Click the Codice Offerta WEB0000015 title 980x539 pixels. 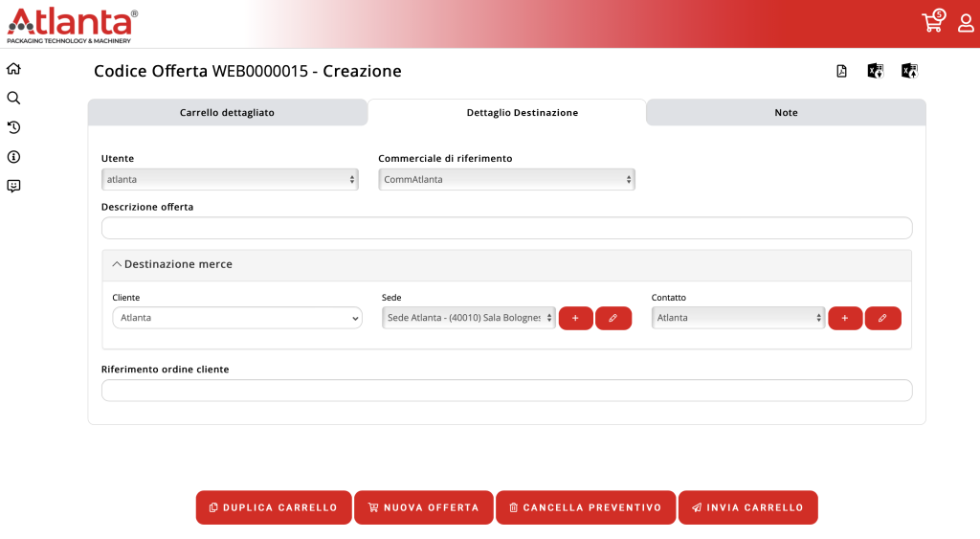[248, 71]
